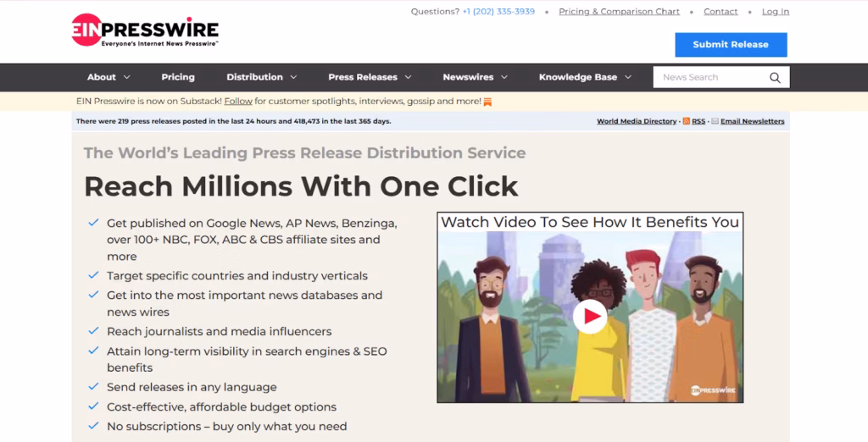Click 'Reach journalists and media influencers' text

pos(220,331)
